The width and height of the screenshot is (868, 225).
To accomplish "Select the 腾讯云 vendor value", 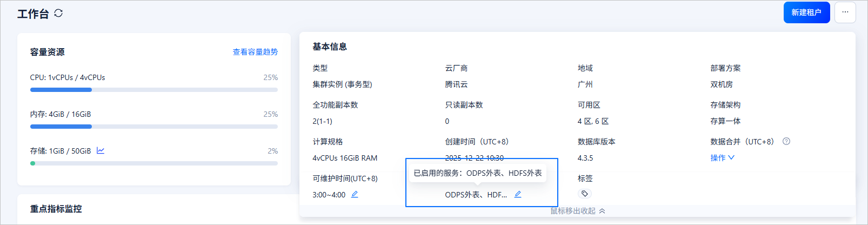I will [456, 84].
